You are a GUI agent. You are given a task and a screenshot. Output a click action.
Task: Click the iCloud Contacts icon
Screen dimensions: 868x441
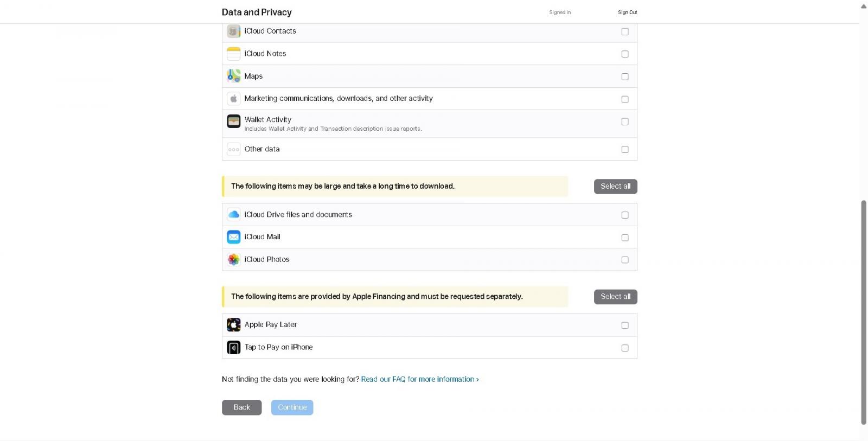pyautogui.click(x=233, y=31)
